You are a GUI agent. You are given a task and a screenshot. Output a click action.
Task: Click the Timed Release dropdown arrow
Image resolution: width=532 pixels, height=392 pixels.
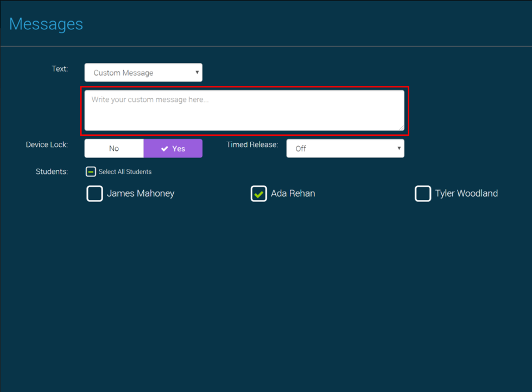(x=399, y=148)
